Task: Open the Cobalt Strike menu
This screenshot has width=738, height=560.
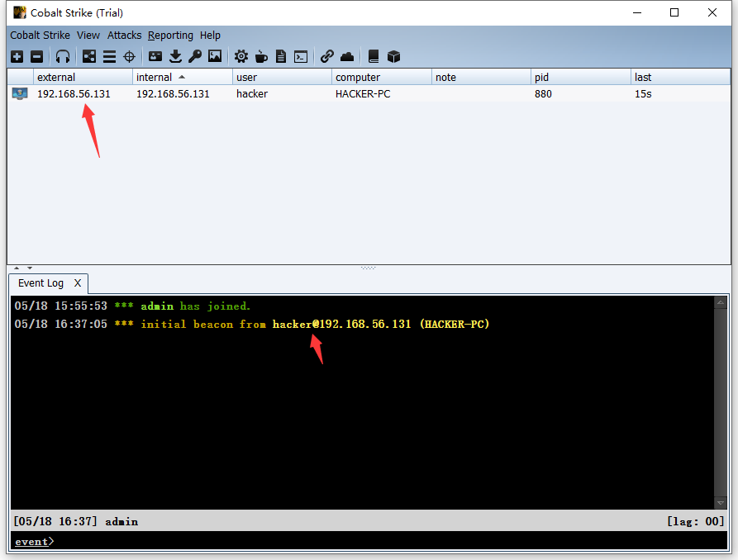Action: coord(40,36)
